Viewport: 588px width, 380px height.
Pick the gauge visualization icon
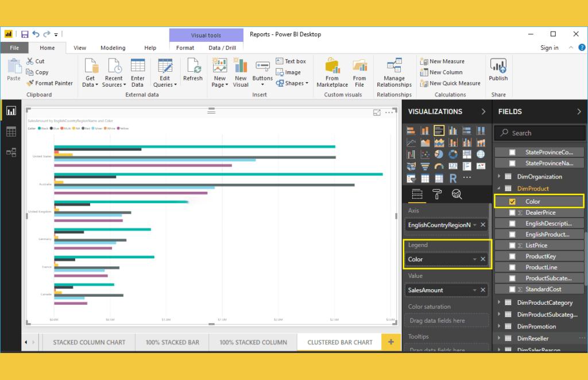pyautogui.click(x=439, y=166)
